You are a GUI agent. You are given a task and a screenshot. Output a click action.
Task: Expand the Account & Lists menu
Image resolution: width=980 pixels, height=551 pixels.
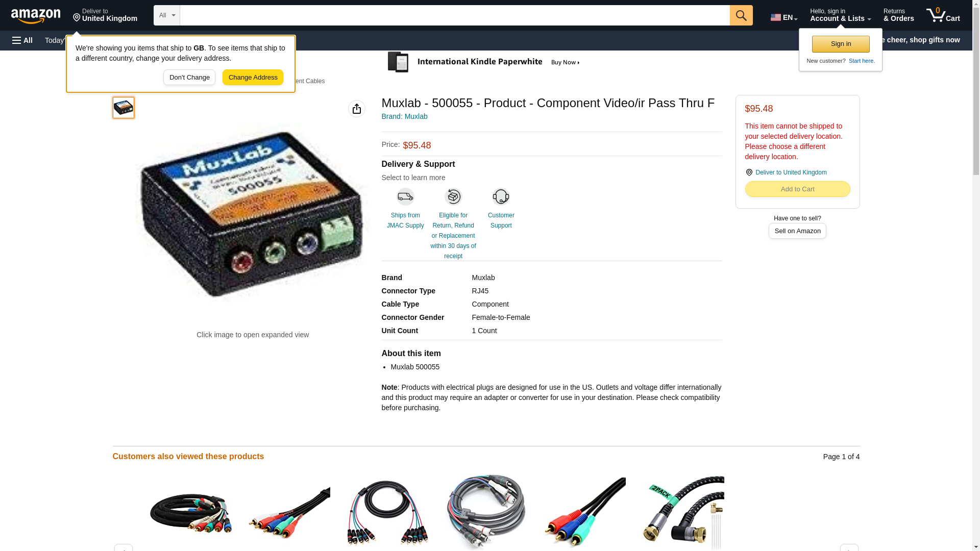point(840,15)
